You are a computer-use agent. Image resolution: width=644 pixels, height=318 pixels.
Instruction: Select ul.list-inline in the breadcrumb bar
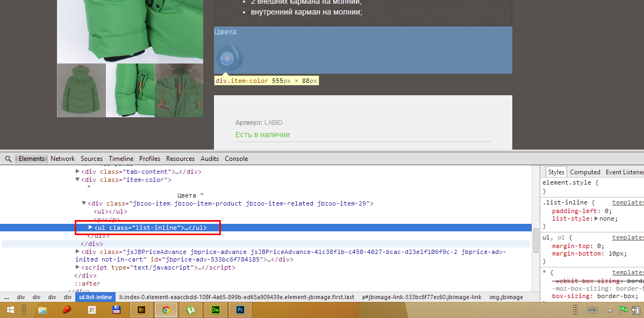point(95,297)
